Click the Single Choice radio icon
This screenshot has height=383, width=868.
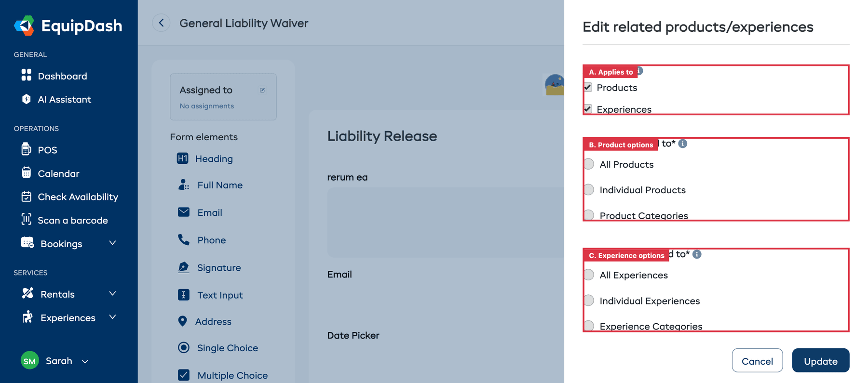coord(183,347)
